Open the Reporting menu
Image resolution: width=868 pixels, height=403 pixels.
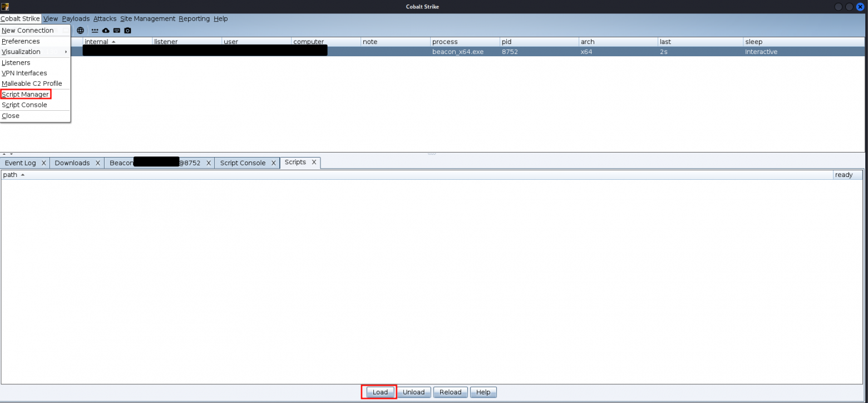(194, 18)
